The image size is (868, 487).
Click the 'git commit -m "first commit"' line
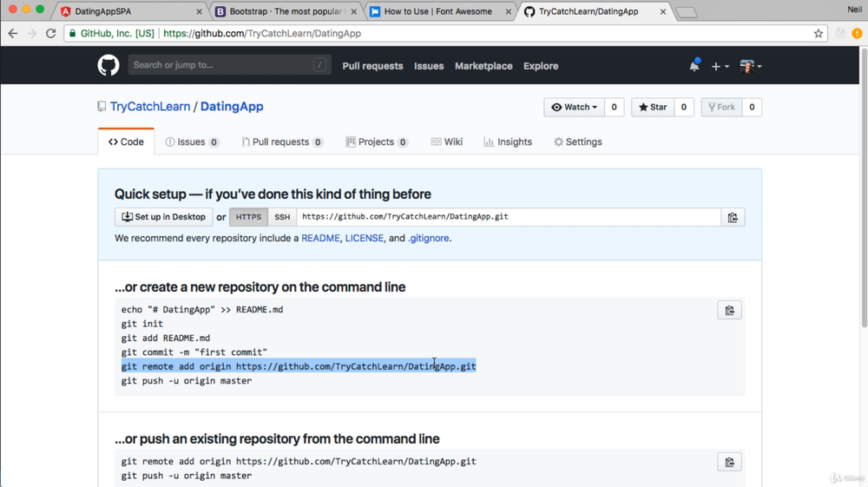[194, 352]
